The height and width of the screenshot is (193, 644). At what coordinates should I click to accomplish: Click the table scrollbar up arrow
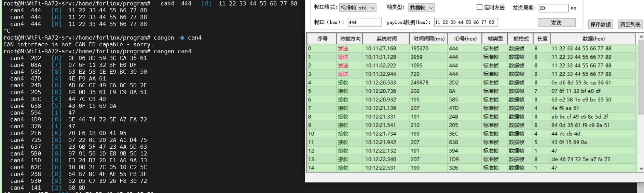click(641, 36)
